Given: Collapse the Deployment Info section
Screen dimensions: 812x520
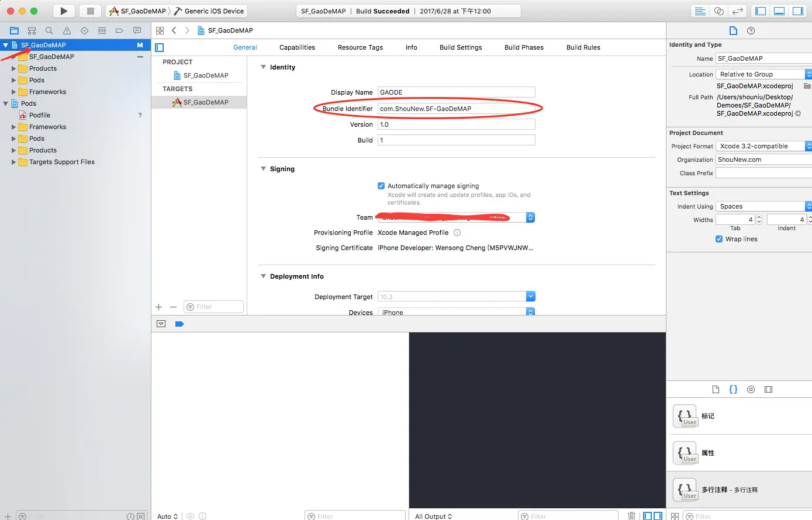Looking at the screenshot, I should coord(263,276).
